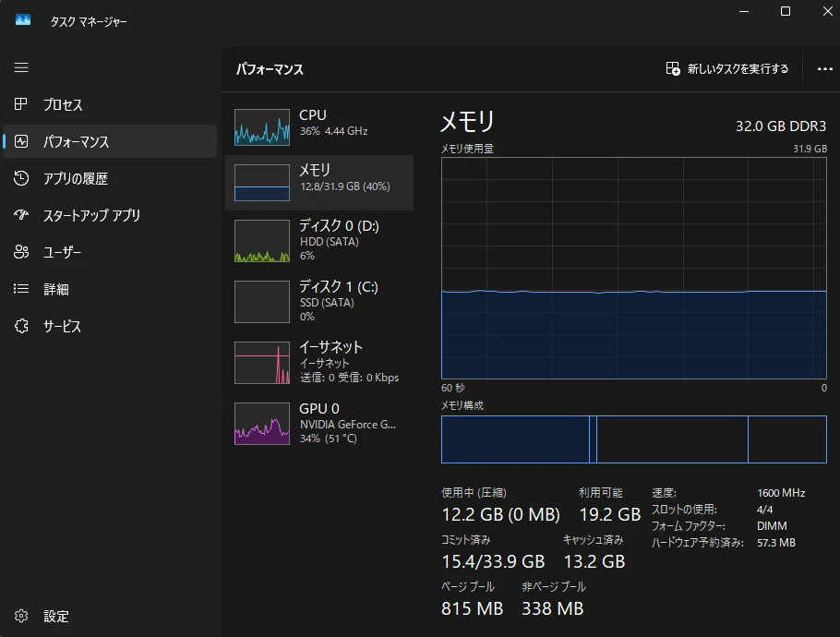Show the 詳細 page
The image size is (840, 637).
pyautogui.click(x=110, y=289)
